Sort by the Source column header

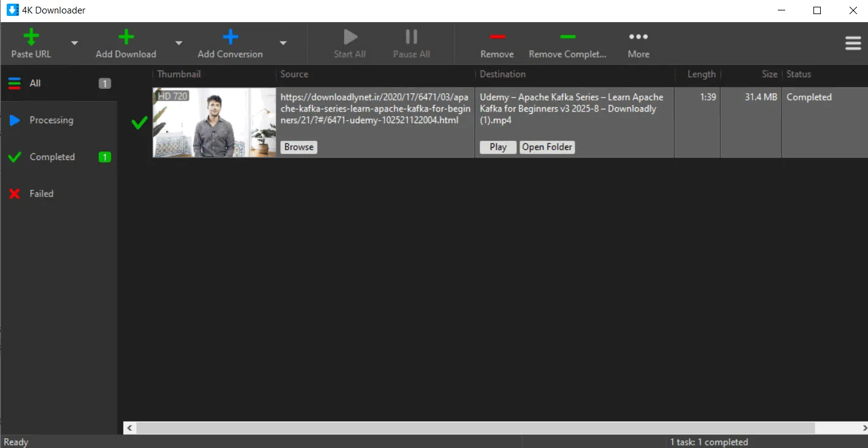375,74
